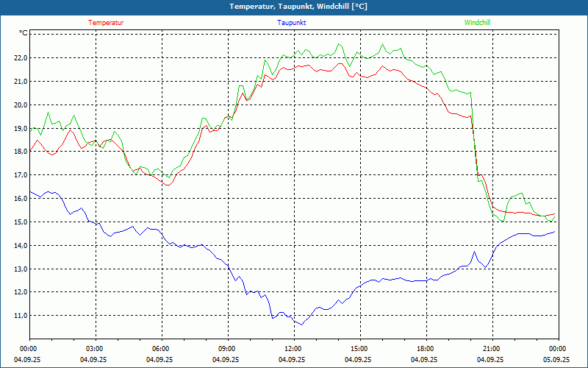Click the 18:00 time axis label
The height and width of the screenshot is (368, 588).
click(x=425, y=348)
